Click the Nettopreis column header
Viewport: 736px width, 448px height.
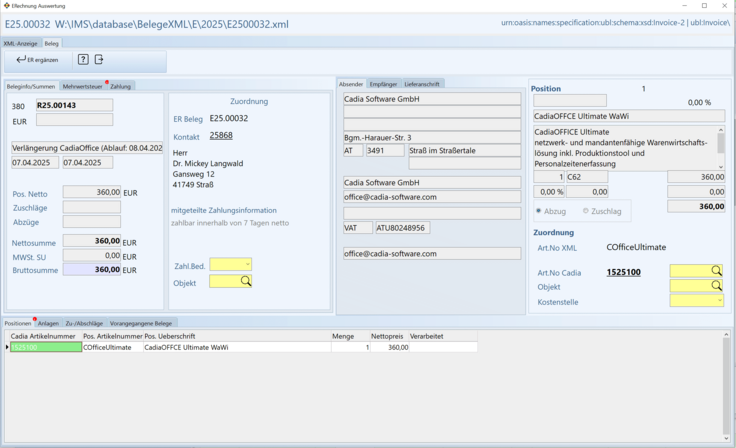[x=389, y=336]
